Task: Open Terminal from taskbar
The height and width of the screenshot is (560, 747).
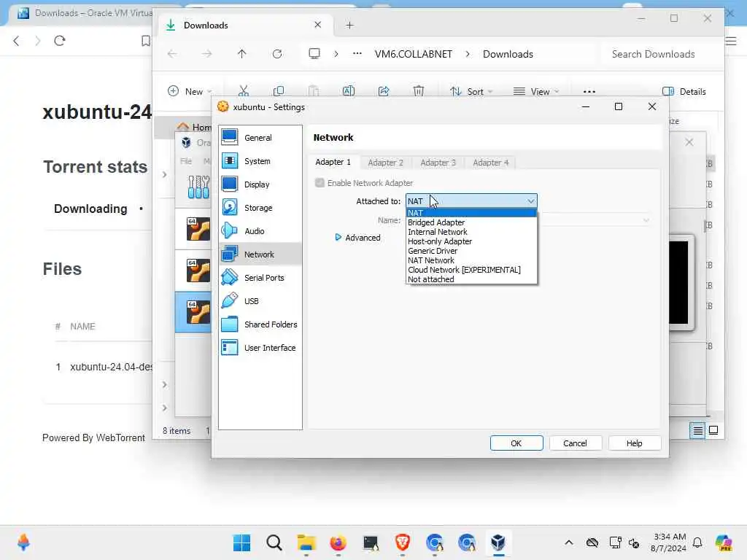Action: (x=371, y=542)
